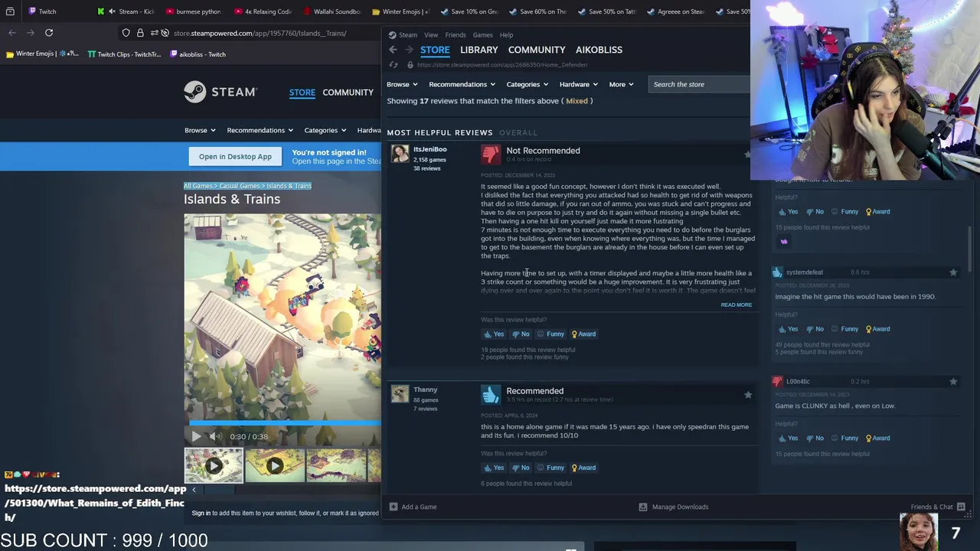The height and width of the screenshot is (551, 980).
Task: Expand Categories dropdown in browser store page
Action: (325, 130)
